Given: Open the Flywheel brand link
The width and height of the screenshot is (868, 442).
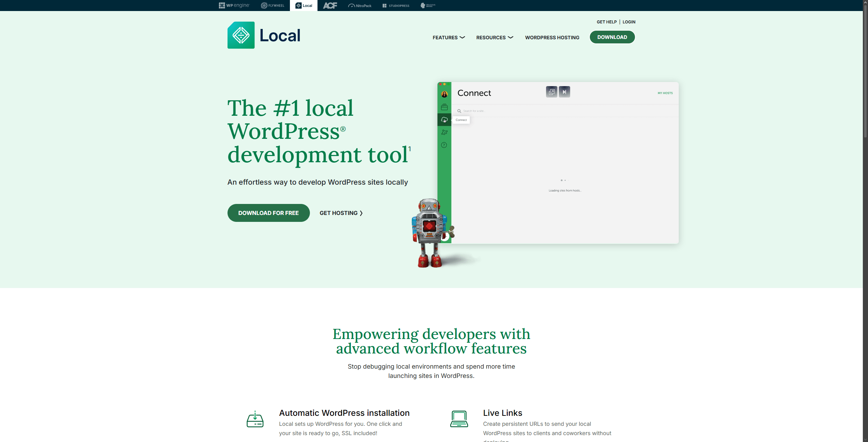Looking at the screenshot, I should click(273, 6).
